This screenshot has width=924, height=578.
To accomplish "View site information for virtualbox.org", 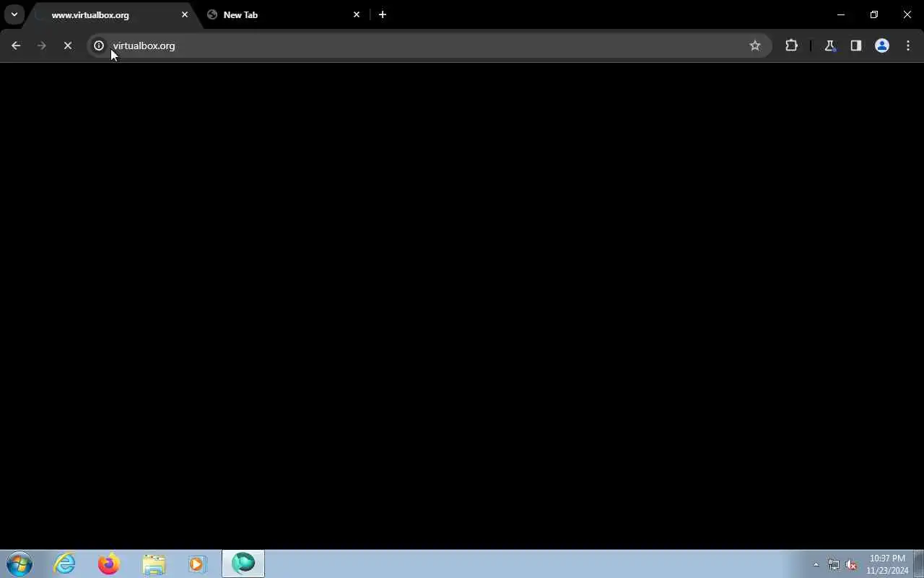I will coord(99,46).
